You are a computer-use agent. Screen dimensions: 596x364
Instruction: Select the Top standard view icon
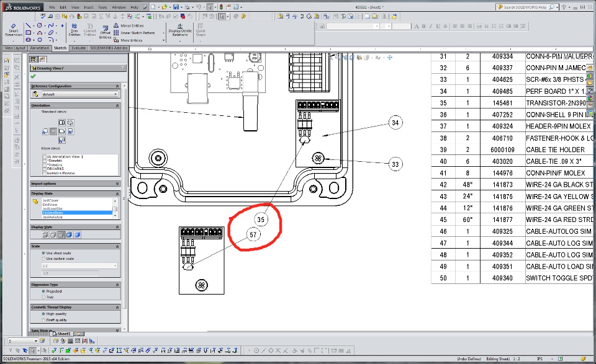(61, 123)
